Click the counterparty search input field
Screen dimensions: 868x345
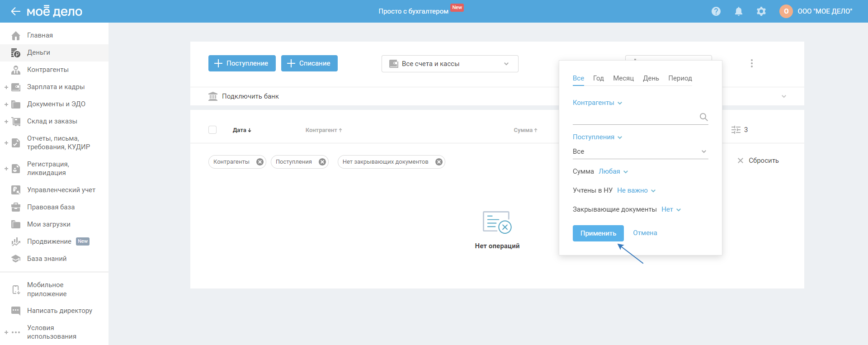click(635, 117)
